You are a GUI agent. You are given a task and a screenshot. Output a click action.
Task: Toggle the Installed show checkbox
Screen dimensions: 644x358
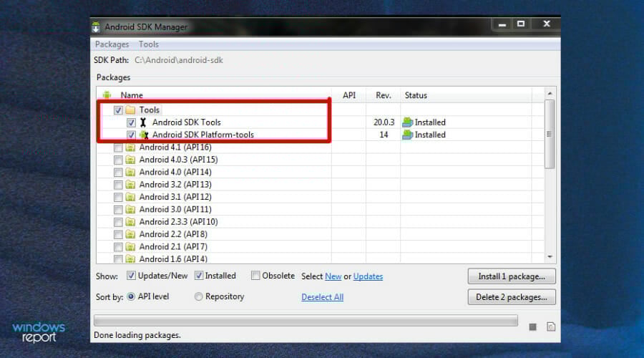198,276
